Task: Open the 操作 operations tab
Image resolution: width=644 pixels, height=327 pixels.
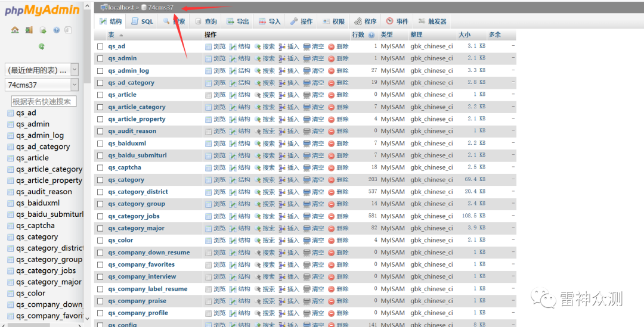Action: click(302, 21)
